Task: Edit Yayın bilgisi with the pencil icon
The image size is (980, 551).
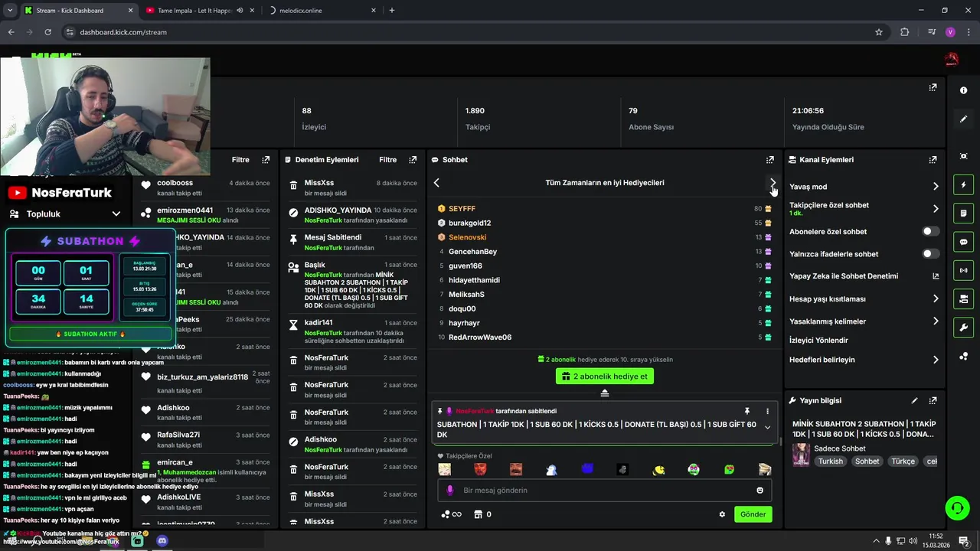Action: pos(914,400)
